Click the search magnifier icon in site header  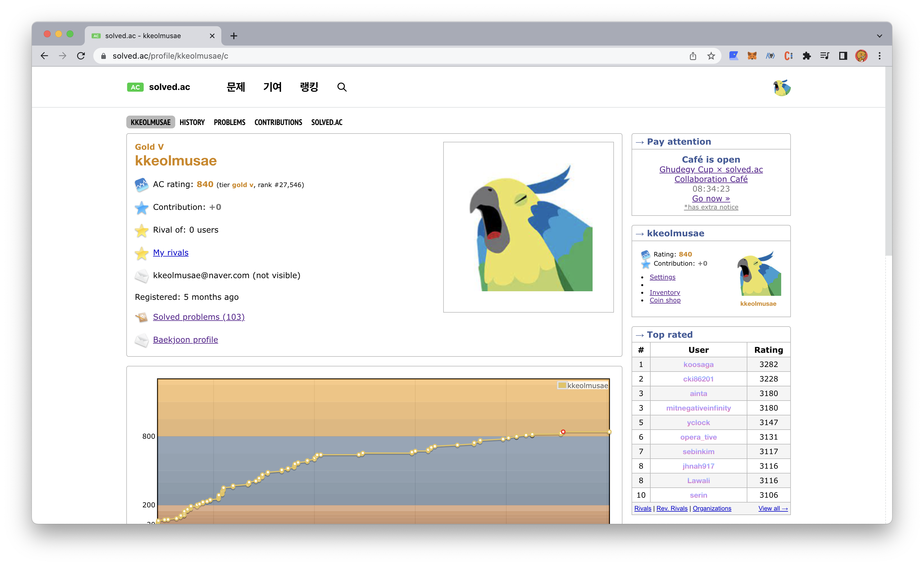[x=342, y=87]
